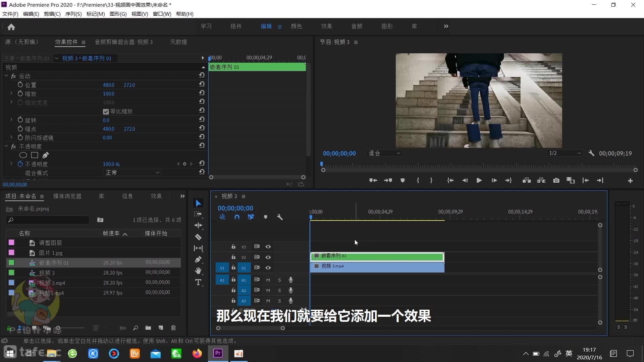Image resolution: width=644 pixels, height=362 pixels.
Task: Click New Item icon in project panel
Action: (161, 328)
